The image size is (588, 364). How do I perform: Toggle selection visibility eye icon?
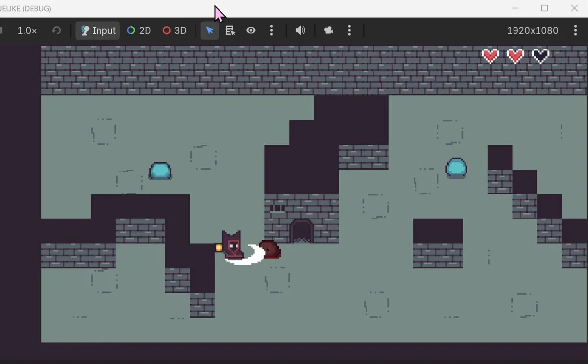tap(251, 30)
